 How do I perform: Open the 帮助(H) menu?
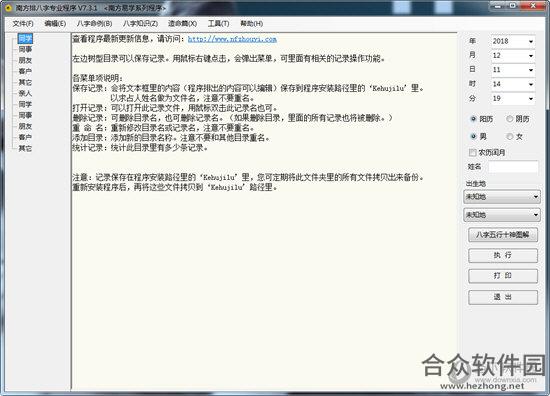pyautogui.click(x=251, y=24)
